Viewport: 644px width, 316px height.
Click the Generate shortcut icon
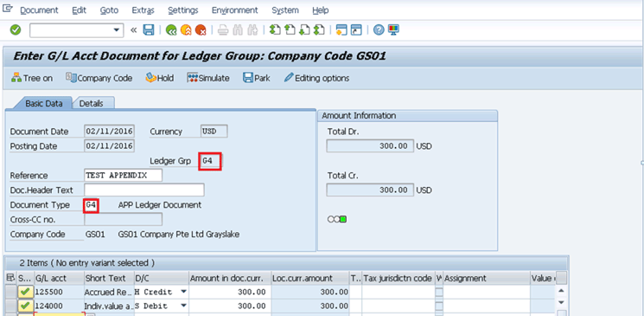[x=356, y=30]
